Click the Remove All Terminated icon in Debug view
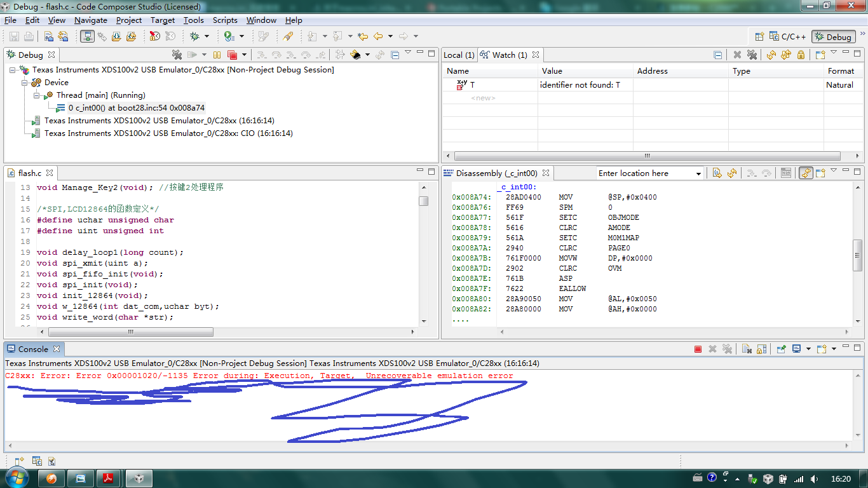The width and height of the screenshot is (868, 488). (177, 55)
